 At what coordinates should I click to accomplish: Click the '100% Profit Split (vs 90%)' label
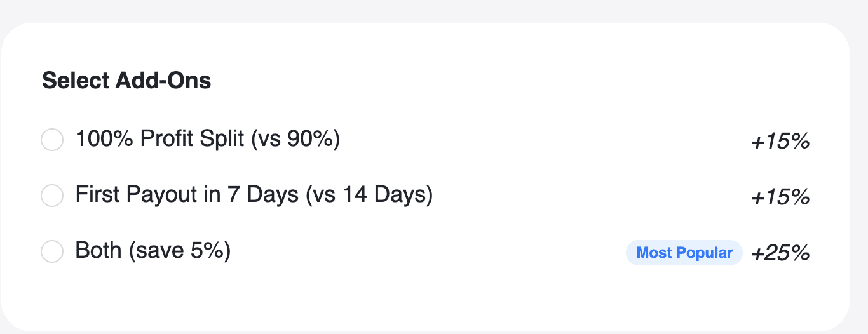point(208,139)
